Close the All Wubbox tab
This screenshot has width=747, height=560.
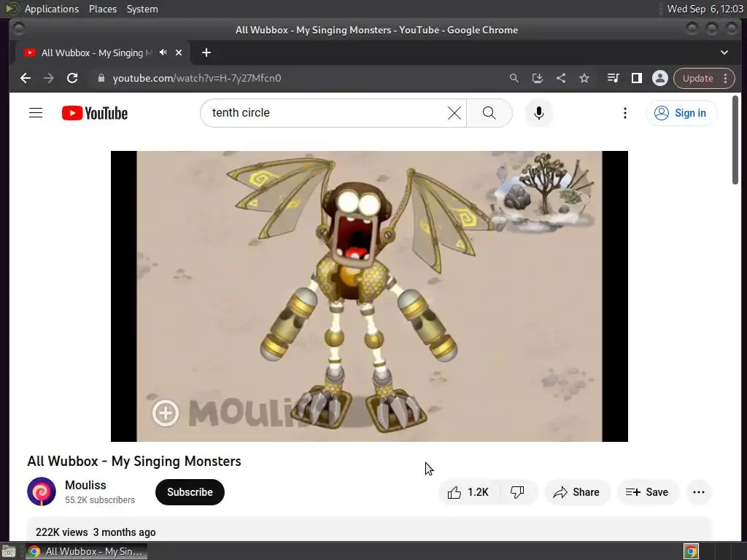[x=179, y=52]
